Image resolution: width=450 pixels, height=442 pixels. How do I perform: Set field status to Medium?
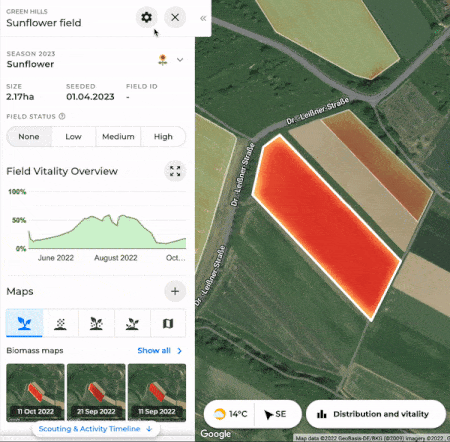pyautogui.click(x=118, y=137)
